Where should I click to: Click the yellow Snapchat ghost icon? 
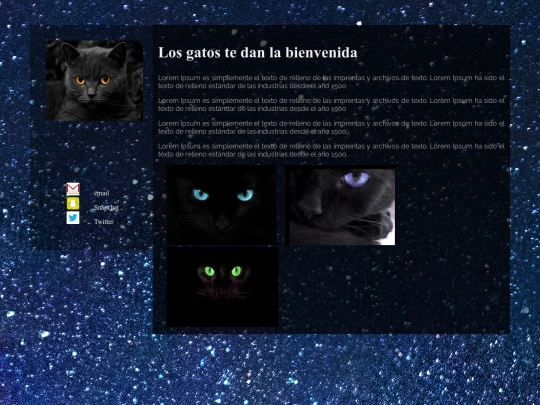[x=73, y=204]
